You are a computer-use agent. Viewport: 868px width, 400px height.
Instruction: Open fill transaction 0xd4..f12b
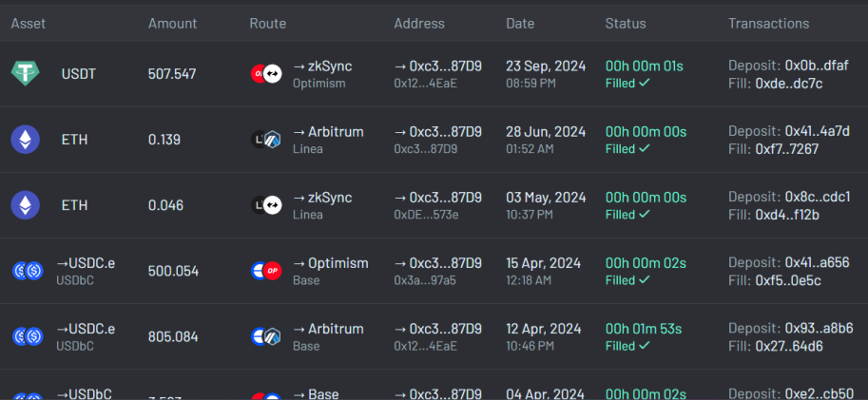pos(787,214)
